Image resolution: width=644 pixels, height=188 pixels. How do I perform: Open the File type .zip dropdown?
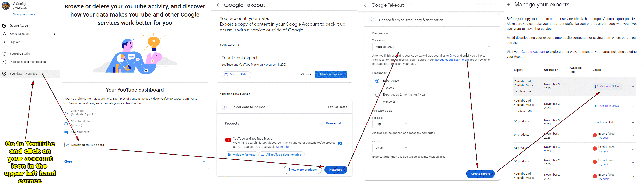click(x=390, y=124)
